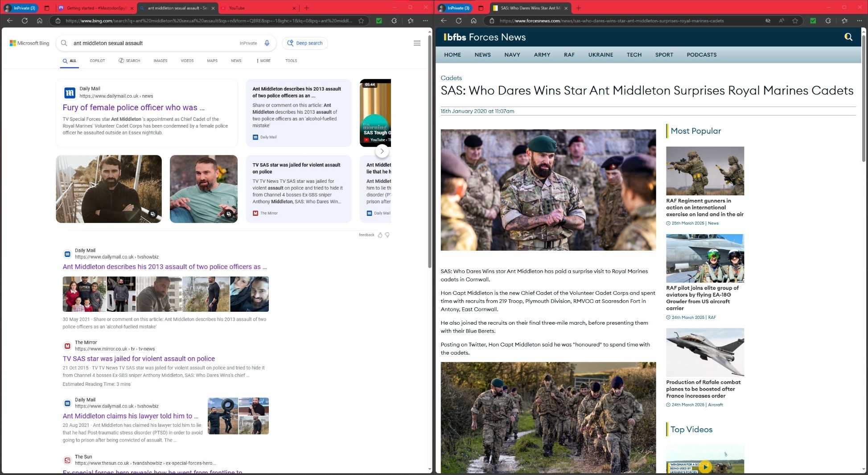Give thumbs up feedback on results
This screenshot has height=475, width=868.
click(x=380, y=235)
